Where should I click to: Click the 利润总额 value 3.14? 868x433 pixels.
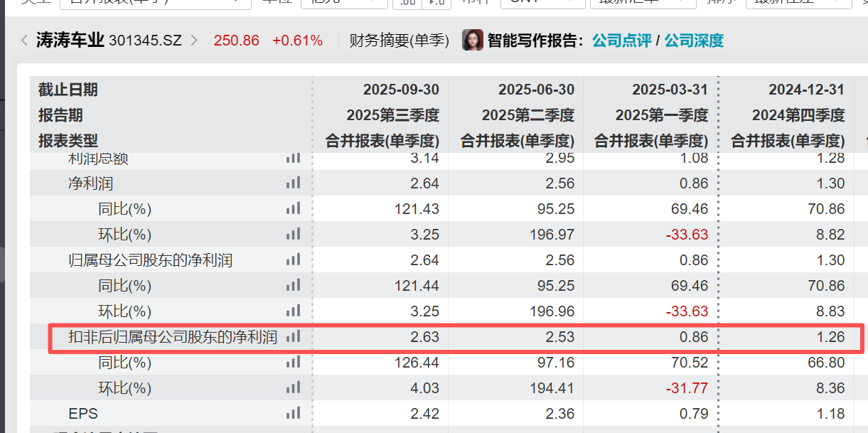pos(425,158)
